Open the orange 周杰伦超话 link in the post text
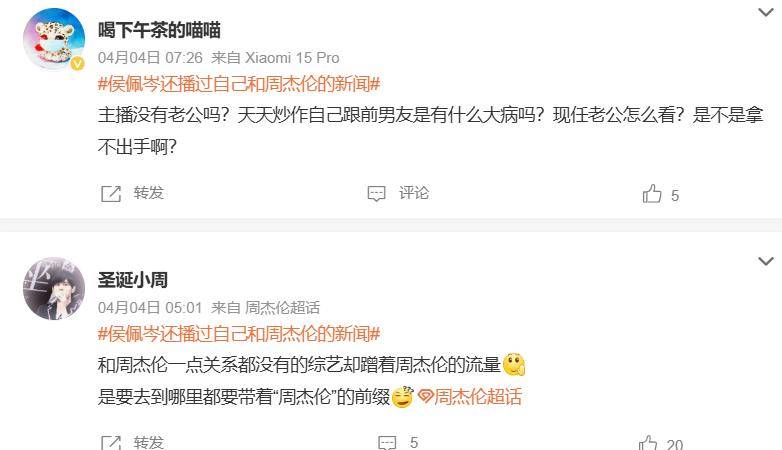Screen dimensions: 782x450 point(478,397)
